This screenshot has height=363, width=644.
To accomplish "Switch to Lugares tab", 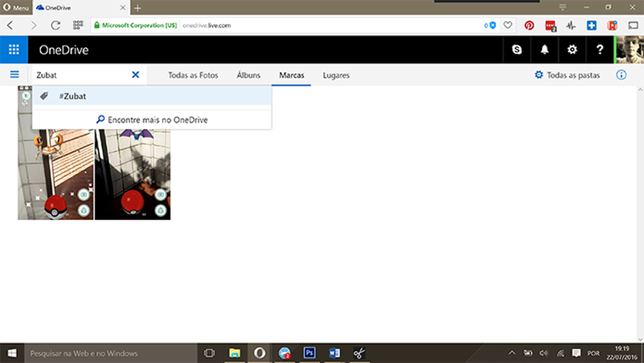I will 336,75.
